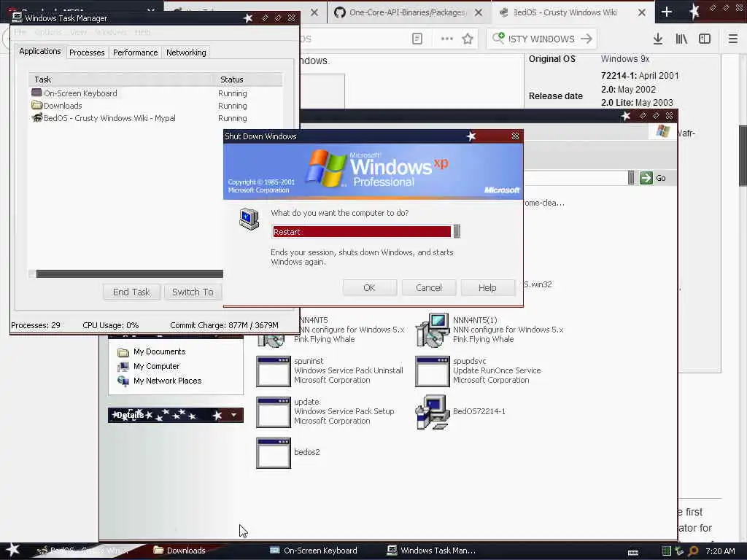Click the 7:20 AM taskbar clock
This screenshot has height=560, width=747.
tap(720, 551)
